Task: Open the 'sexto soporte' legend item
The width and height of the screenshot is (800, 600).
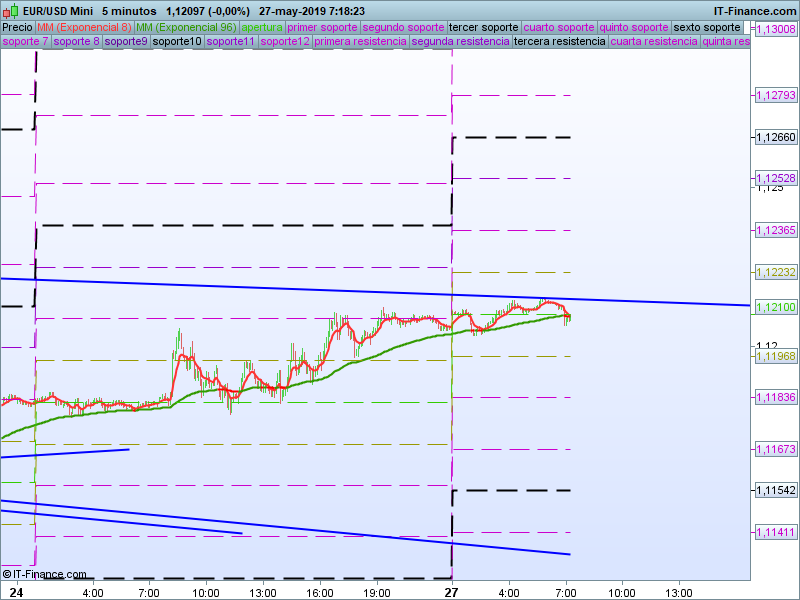Action: tap(709, 27)
